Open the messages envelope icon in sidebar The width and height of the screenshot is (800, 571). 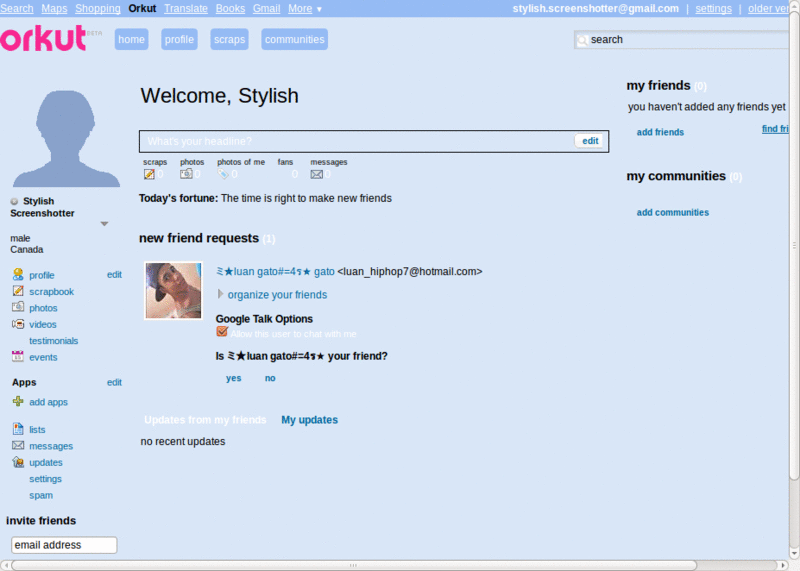[x=18, y=445]
